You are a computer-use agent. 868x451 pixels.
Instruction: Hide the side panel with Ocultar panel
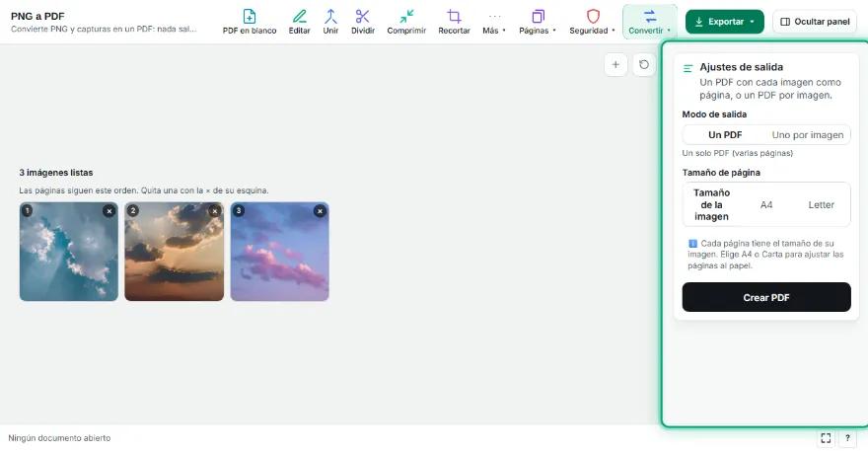click(x=815, y=22)
